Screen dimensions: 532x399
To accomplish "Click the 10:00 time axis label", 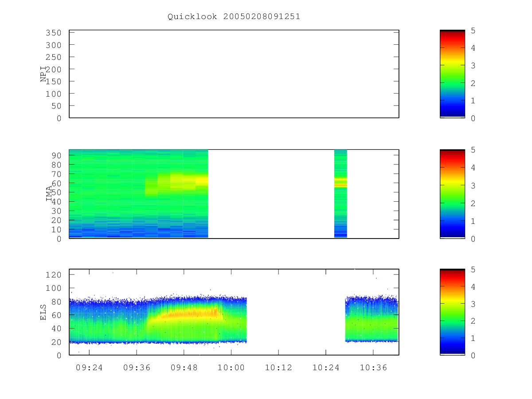I will (231, 368).
